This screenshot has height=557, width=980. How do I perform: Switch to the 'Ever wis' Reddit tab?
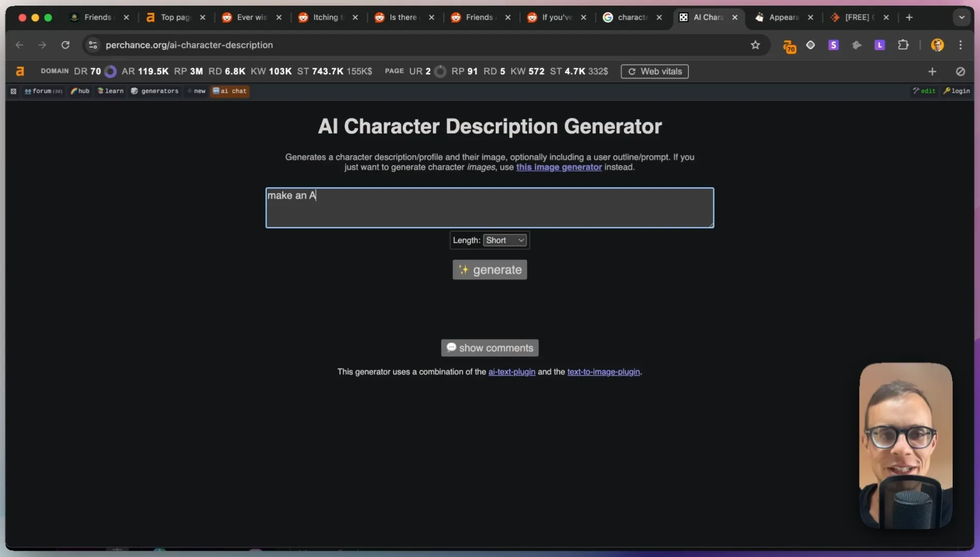pyautogui.click(x=252, y=18)
